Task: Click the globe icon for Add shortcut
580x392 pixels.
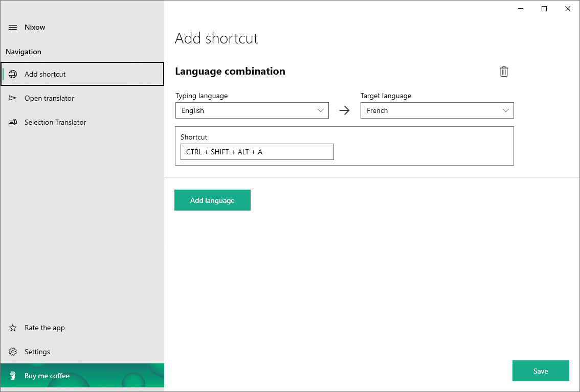Action: [x=13, y=74]
